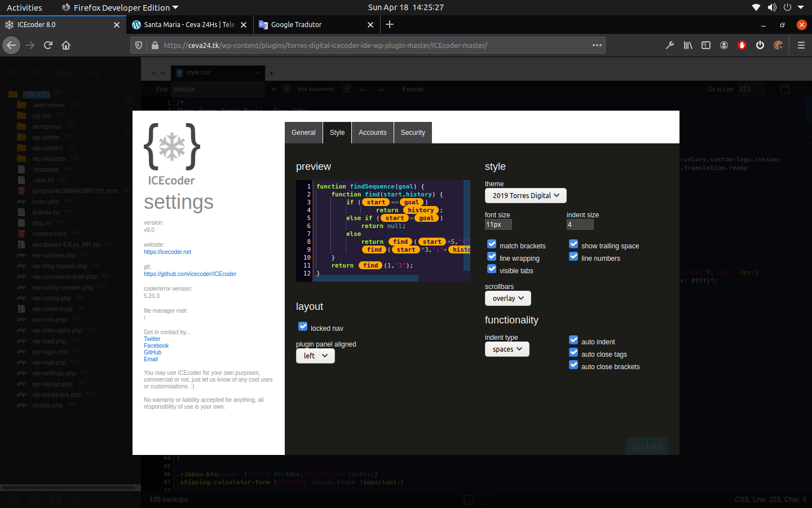Screen dimensions: 812x508
Task: Toggle match brackets checkbox
Action: tap(492, 244)
